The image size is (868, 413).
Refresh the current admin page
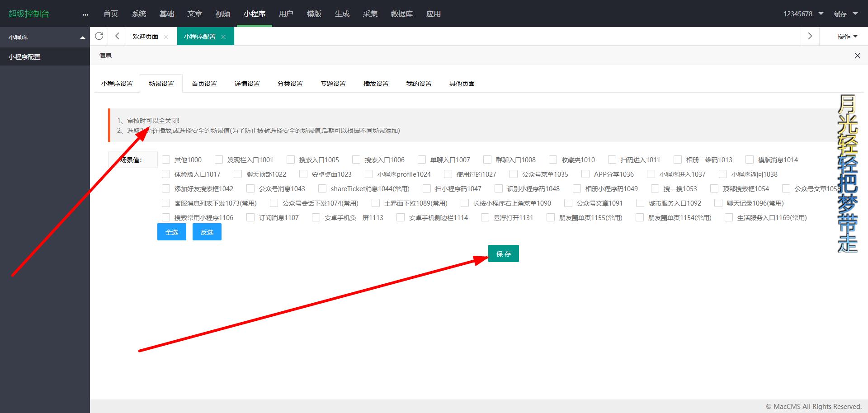click(99, 36)
